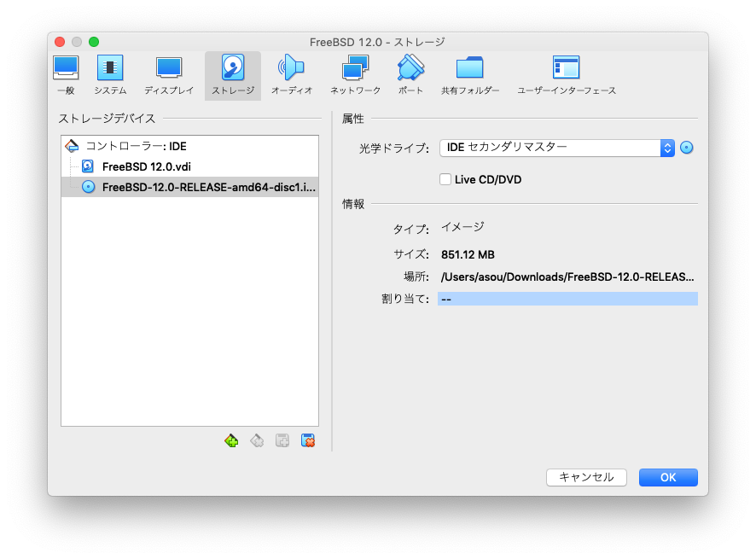Click the optical disc chooser icon
Viewport: 756px width, 559px height.
(687, 148)
